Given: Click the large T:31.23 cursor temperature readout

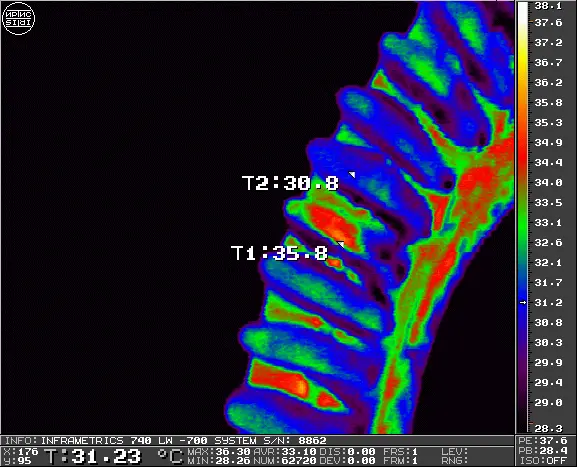Looking at the screenshot, I should coord(93,456).
